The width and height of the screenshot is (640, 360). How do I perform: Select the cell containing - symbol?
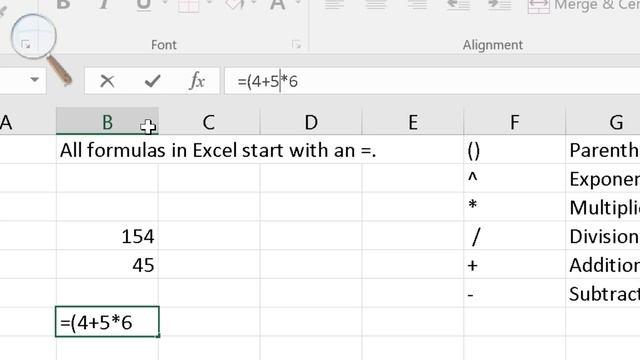coord(514,293)
